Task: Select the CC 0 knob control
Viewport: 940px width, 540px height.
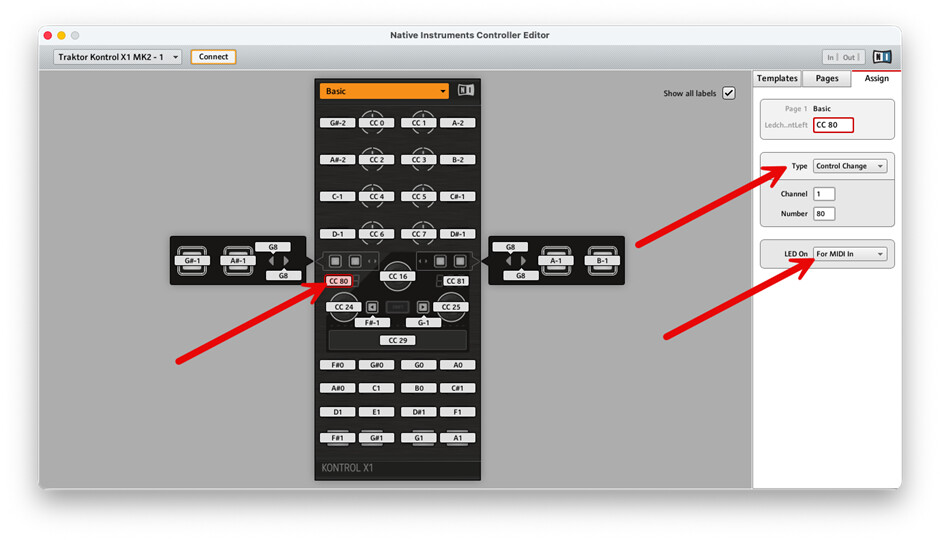Action: (376, 123)
